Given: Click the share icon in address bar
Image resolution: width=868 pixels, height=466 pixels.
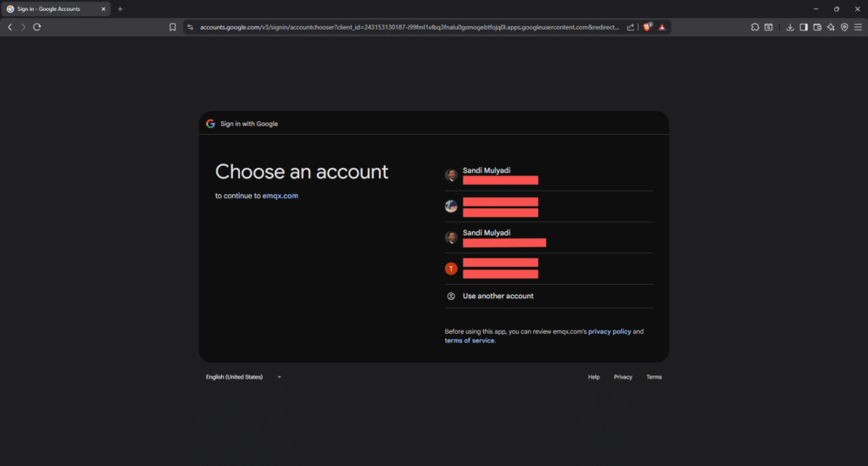Looking at the screenshot, I should (x=630, y=27).
